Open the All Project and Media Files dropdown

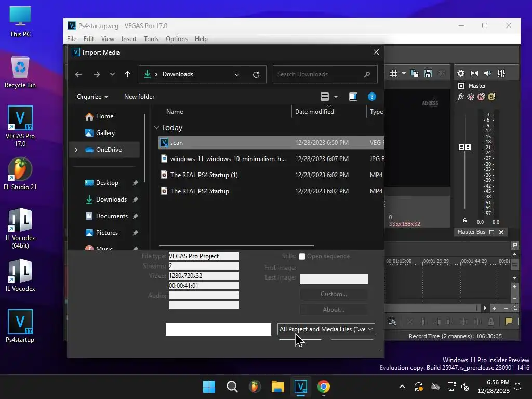[x=326, y=329]
